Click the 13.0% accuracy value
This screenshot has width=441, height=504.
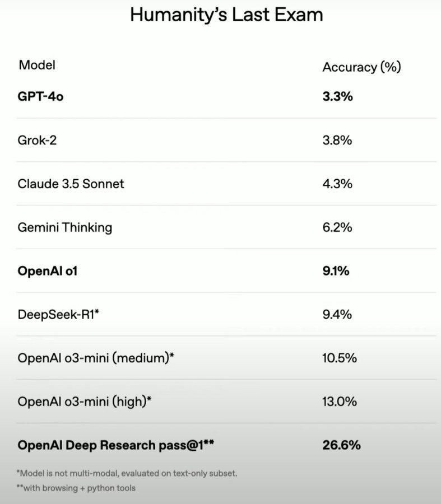pyautogui.click(x=340, y=402)
